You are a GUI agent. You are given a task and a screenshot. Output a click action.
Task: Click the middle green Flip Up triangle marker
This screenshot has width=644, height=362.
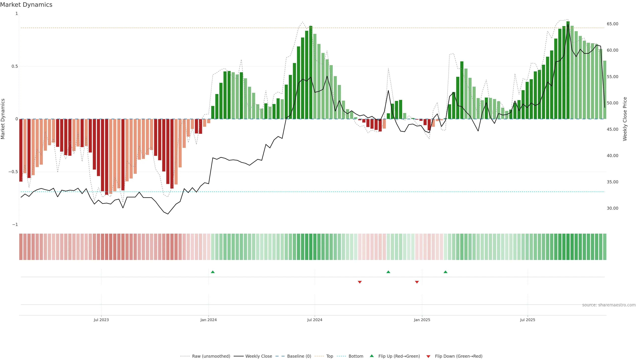tap(388, 272)
